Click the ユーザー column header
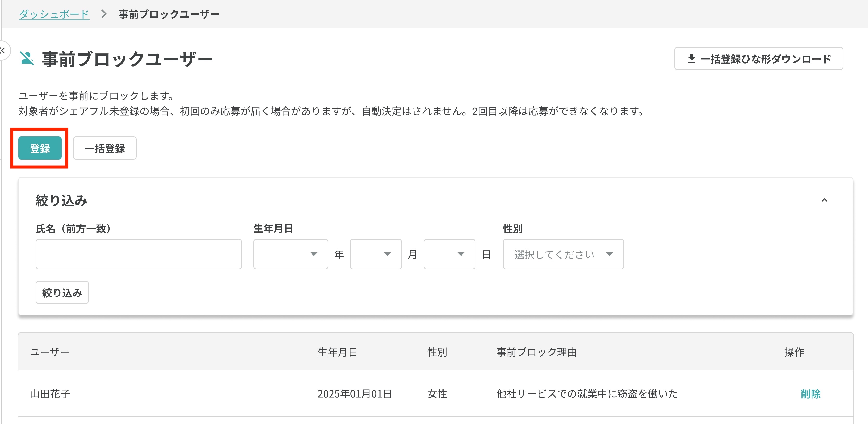This screenshot has width=868, height=424. pos(50,352)
